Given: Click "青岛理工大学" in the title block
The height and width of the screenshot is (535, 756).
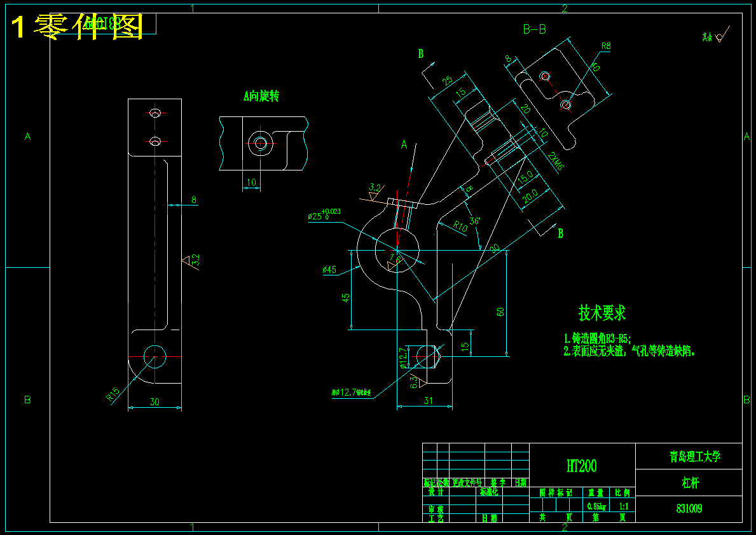Looking at the screenshot, I should point(695,456).
